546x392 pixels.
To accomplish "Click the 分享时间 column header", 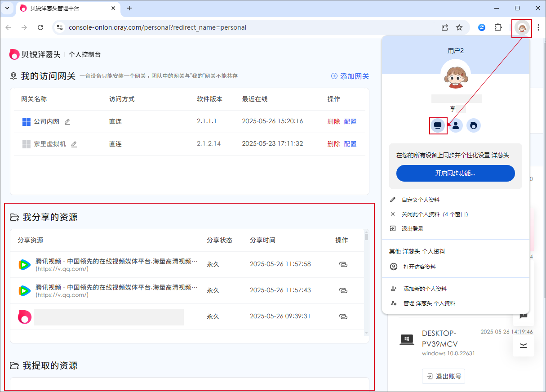I will tap(262, 240).
